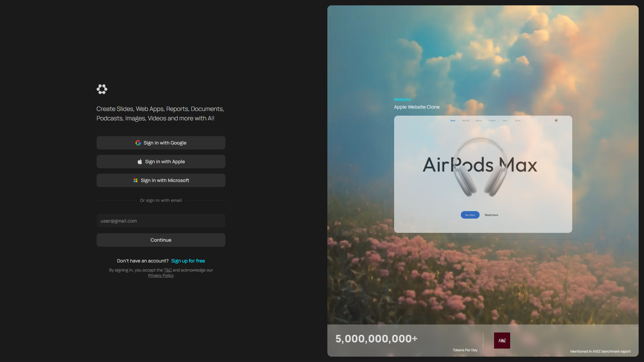Select Home tab in website preview
The height and width of the screenshot is (362, 644).
(453, 121)
